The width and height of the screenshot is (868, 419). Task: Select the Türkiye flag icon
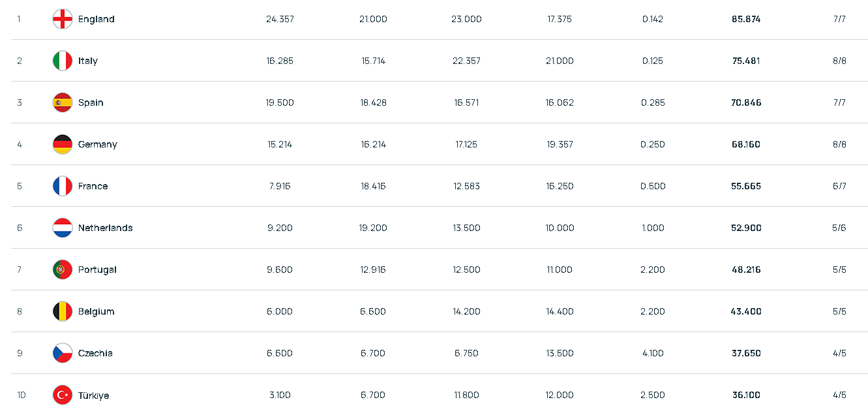tap(63, 395)
